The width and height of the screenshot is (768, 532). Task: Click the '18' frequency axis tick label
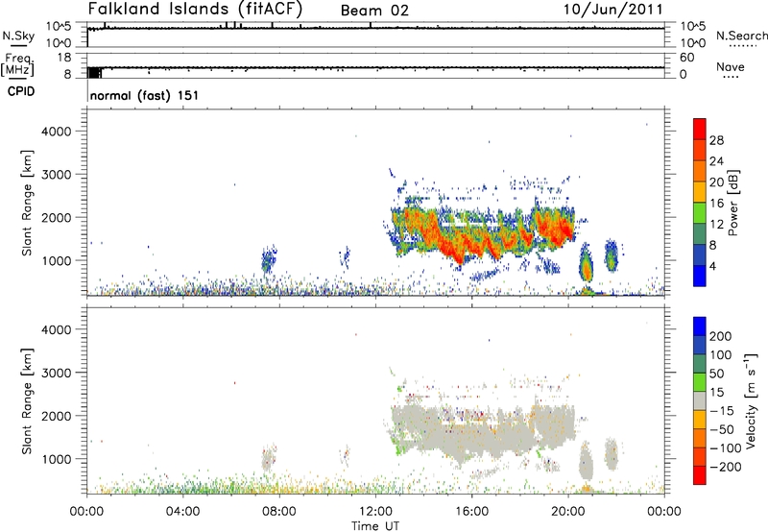point(64,58)
